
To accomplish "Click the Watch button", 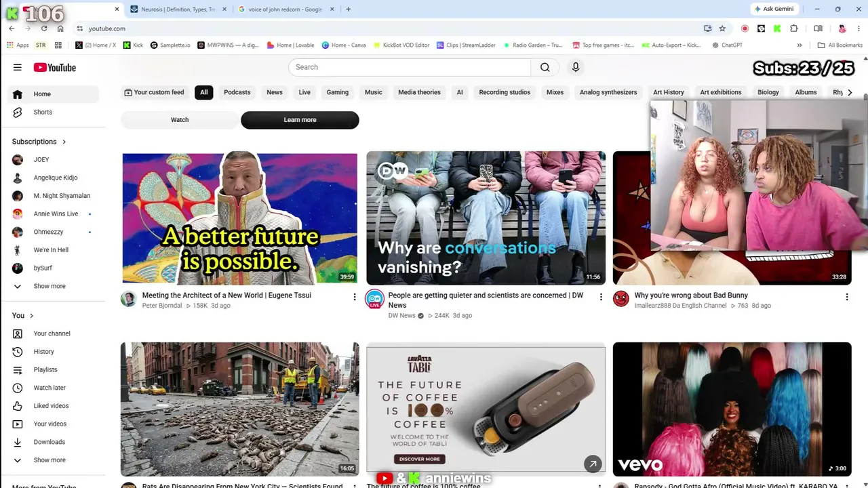I will [180, 120].
